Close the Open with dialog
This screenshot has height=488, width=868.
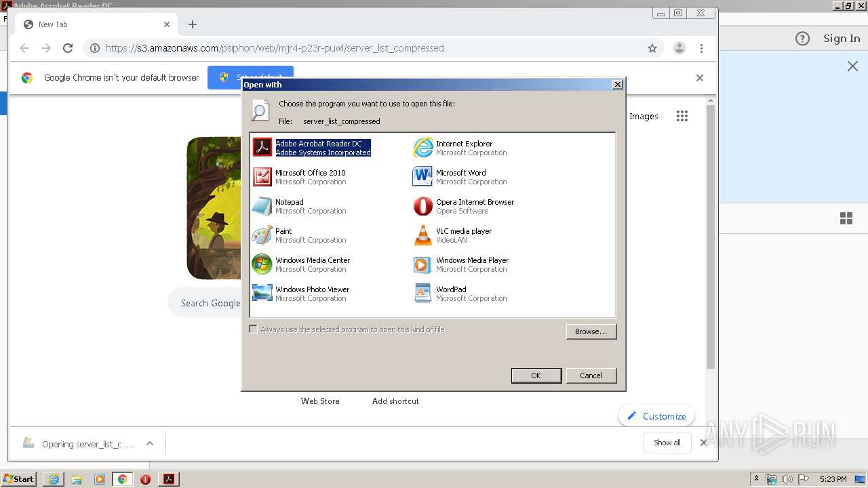[617, 85]
